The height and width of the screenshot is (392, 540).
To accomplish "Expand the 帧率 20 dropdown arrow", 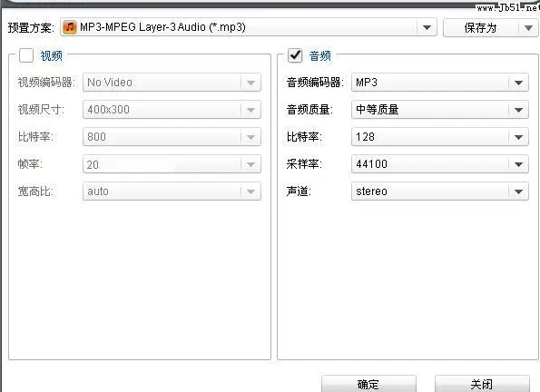I will click(x=250, y=164).
